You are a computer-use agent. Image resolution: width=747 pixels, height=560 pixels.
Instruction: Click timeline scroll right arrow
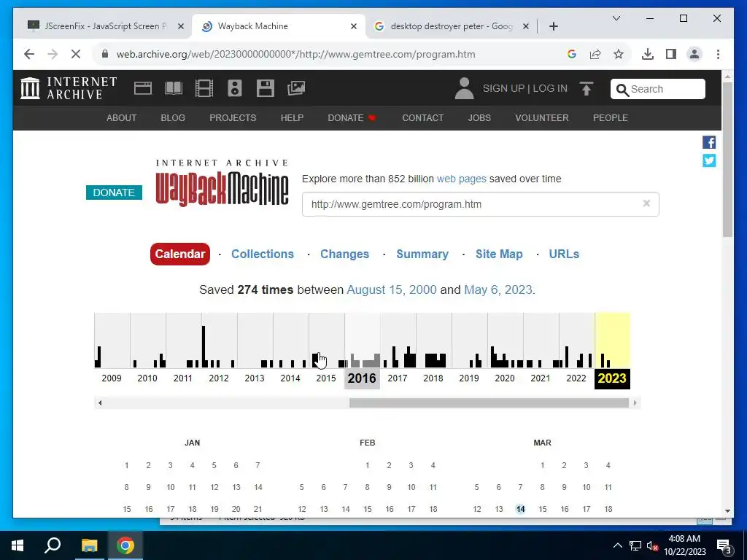635,402
